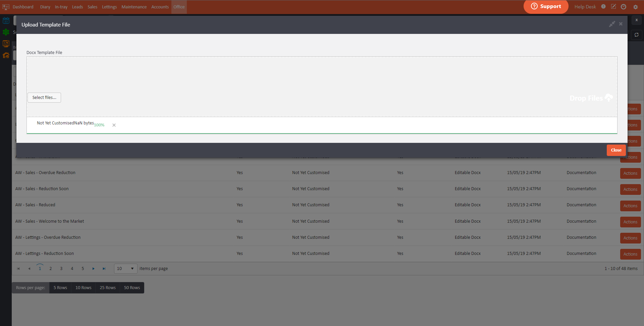Open the calendar icon in left sidebar

pyautogui.click(x=6, y=21)
